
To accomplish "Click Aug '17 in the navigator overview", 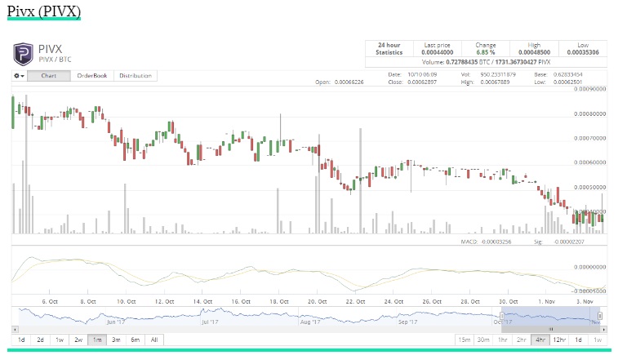I will coord(310,322).
